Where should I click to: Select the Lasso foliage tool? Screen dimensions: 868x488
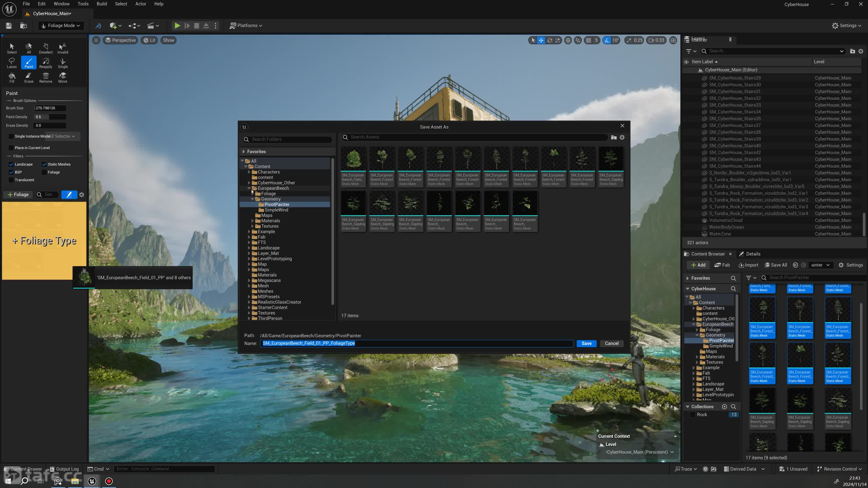pos(12,63)
